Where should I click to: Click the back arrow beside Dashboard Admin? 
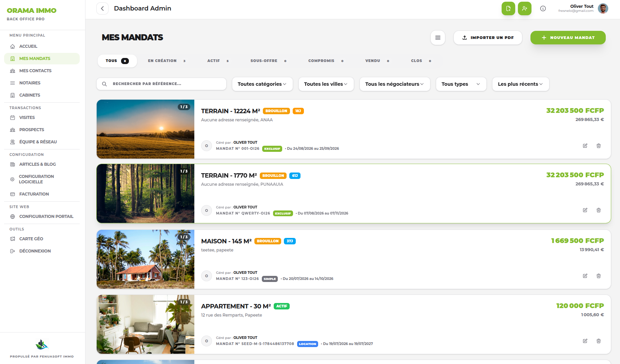(102, 8)
